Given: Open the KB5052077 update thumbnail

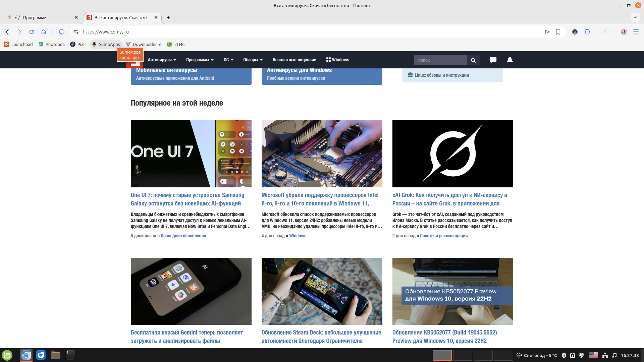Looking at the screenshot, I should coord(453,291).
